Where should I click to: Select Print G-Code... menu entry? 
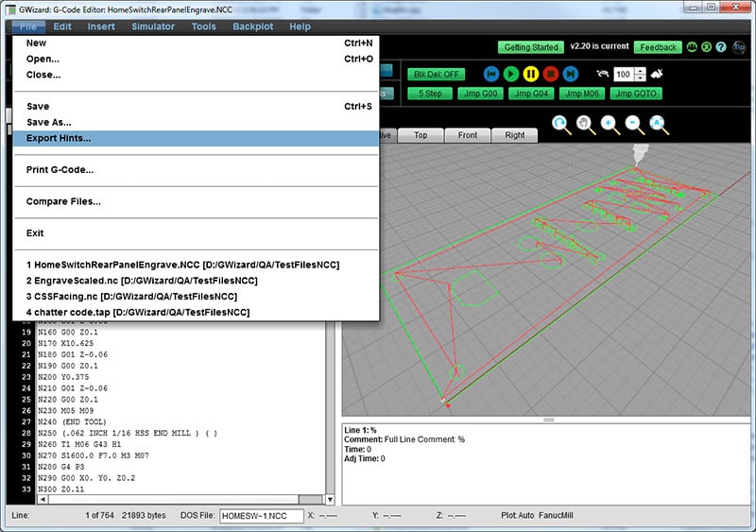[x=196, y=170]
